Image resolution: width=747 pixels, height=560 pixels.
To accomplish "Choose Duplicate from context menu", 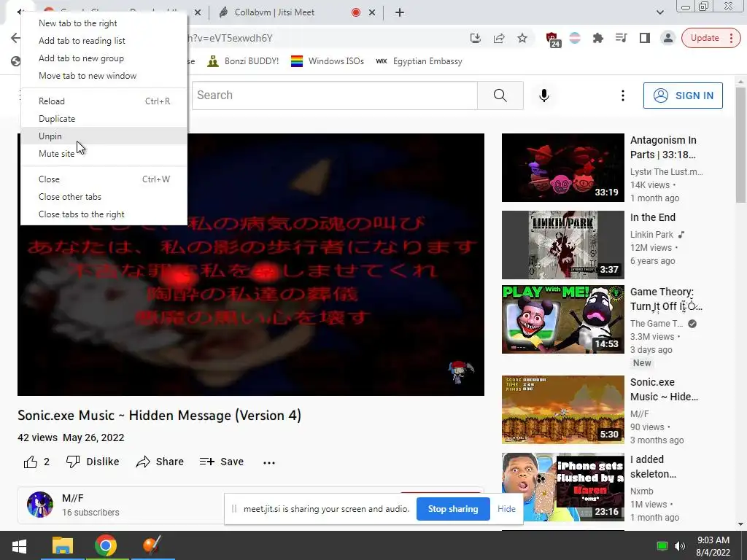I will point(104,119).
